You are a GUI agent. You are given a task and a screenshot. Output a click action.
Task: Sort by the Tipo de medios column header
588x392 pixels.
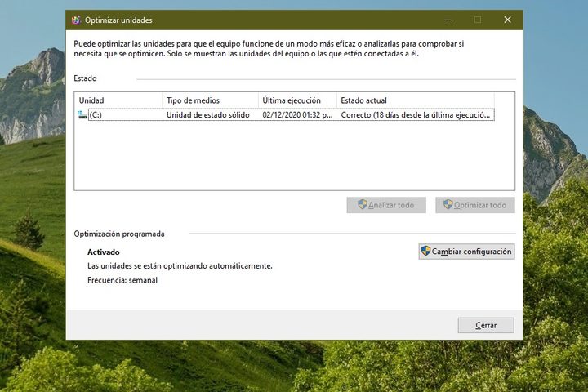[x=211, y=100]
